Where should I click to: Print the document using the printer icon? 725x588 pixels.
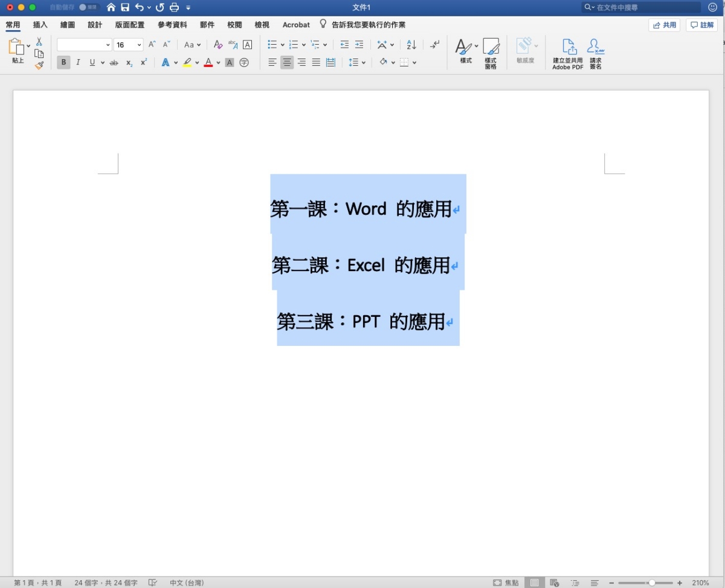tap(175, 7)
